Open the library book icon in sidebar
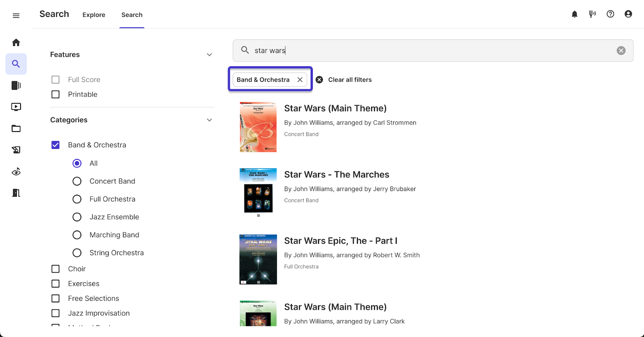 (x=16, y=85)
